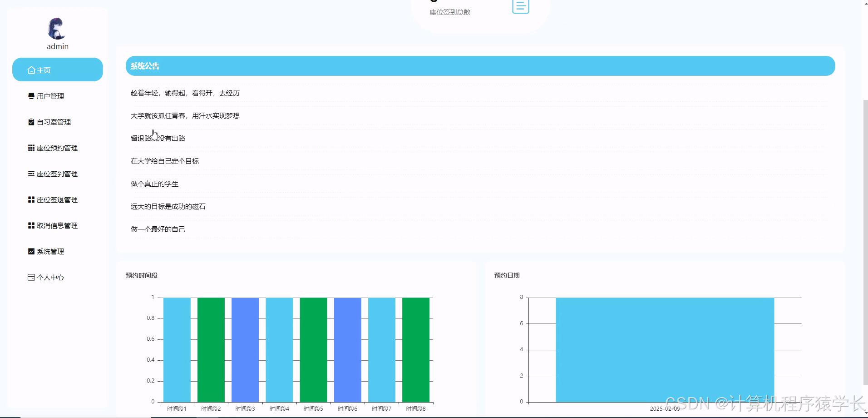Click the 2025-02-09 bar in 预约日期 chart
This screenshot has height=418, width=868.
click(665, 350)
